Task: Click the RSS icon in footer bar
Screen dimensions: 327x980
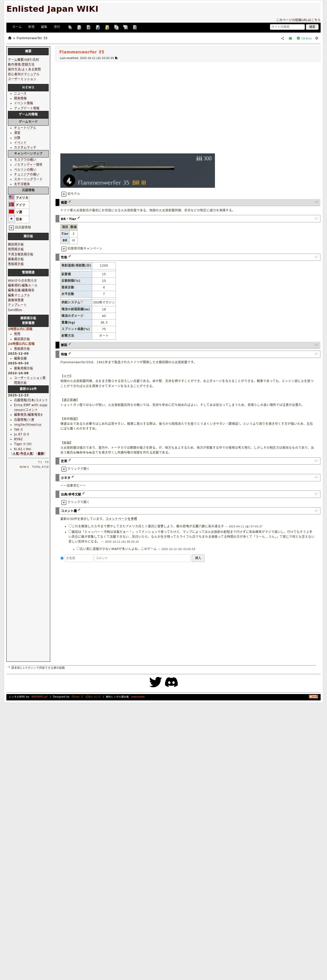Action: pos(313,697)
